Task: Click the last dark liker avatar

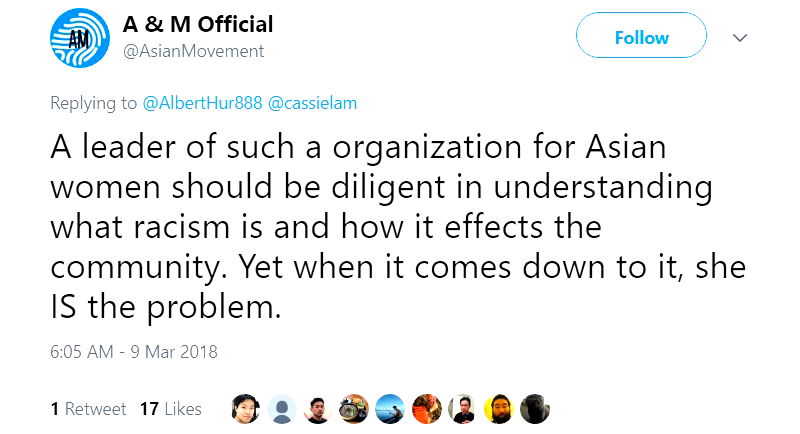Action: click(534, 408)
